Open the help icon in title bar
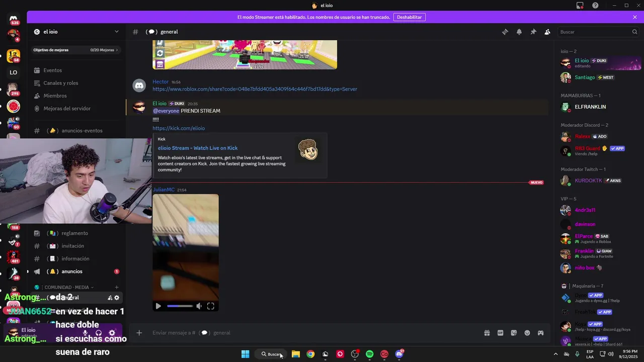The width and height of the screenshot is (644, 362). tap(595, 6)
